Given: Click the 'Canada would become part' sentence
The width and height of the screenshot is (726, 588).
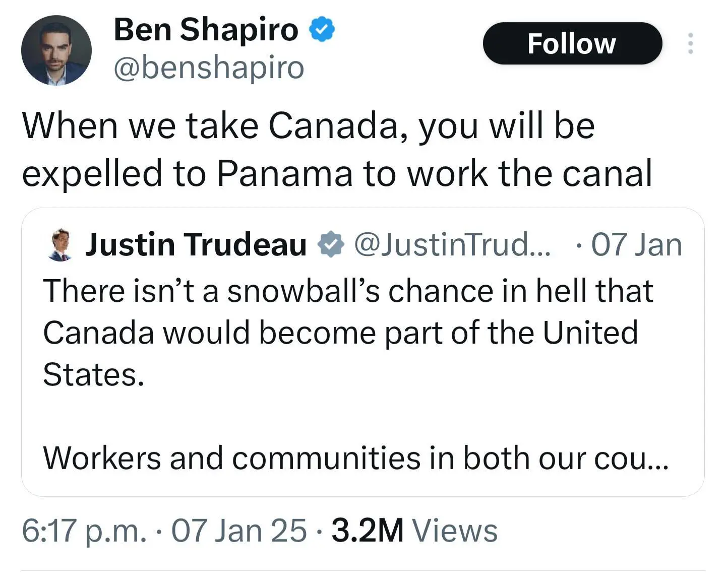Looking at the screenshot, I should (341, 333).
